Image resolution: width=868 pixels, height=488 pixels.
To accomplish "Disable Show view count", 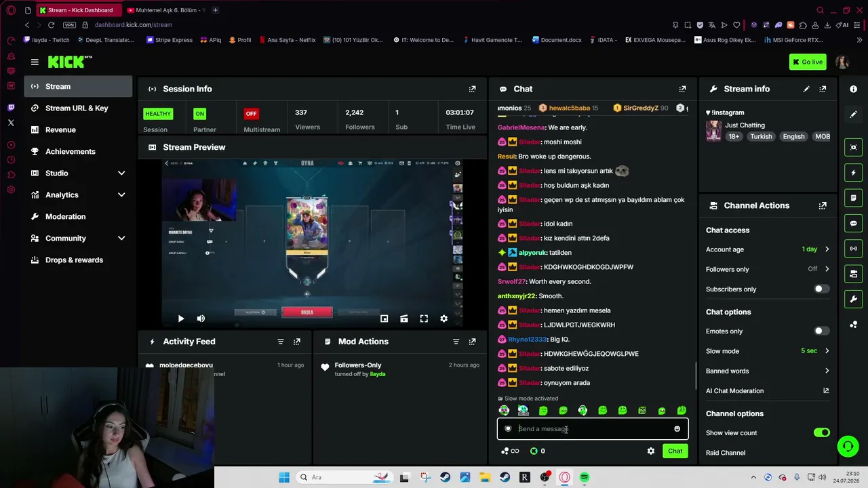I will tap(821, 433).
